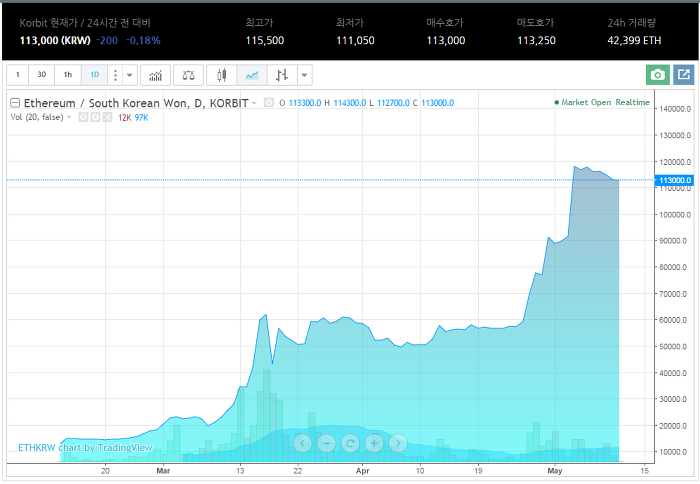Expand the chart style dropdown arrow
700x484 pixels.
[304, 75]
